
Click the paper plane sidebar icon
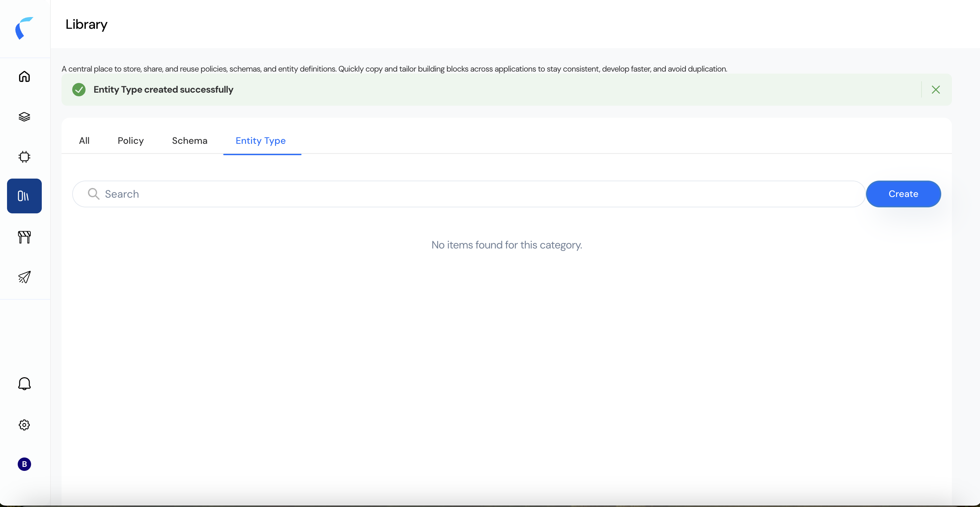pos(24,277)
